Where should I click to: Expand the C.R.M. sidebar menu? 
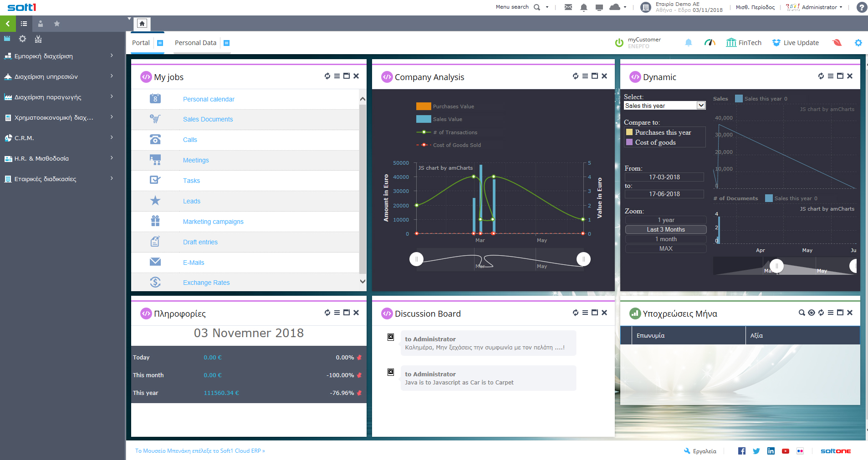click(58, 138)
